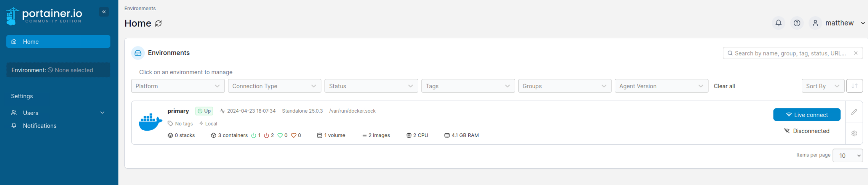Open the matthew user account menu
The height and width of the screenshot is (185, 868).
pyautogui.click(x=839, y=23)
